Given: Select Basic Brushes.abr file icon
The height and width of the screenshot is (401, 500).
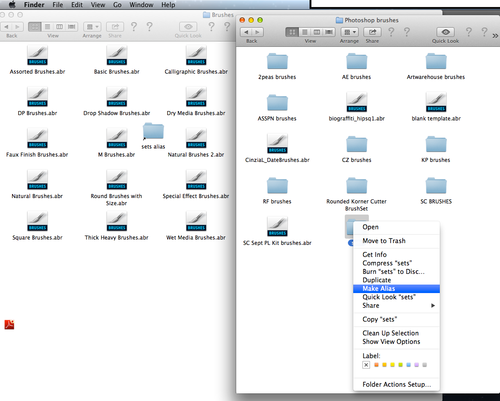Looking at the screenshot, I should (117, 56).
